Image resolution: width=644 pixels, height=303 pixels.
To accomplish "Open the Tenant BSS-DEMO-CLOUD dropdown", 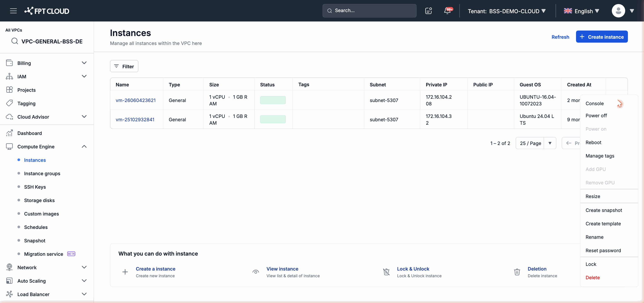I will [x=507, y=11].
